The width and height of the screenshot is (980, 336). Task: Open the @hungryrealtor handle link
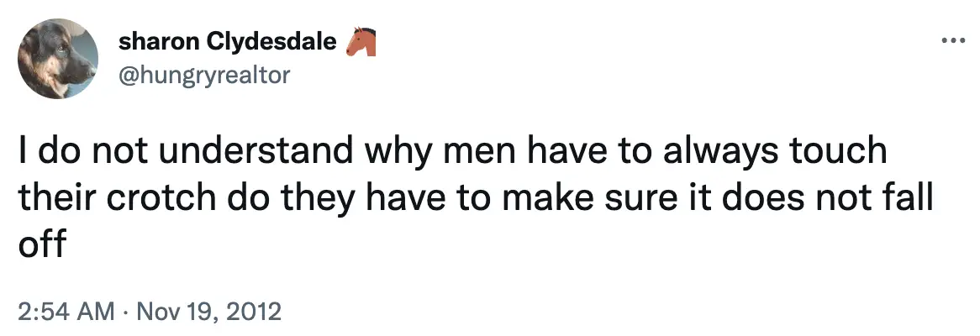[204, 75]
